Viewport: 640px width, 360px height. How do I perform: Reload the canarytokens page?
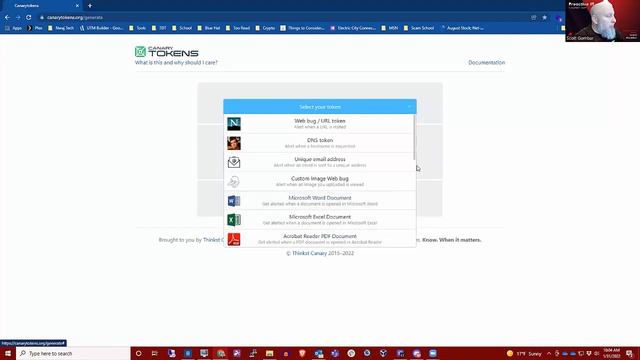coord(29,18)
